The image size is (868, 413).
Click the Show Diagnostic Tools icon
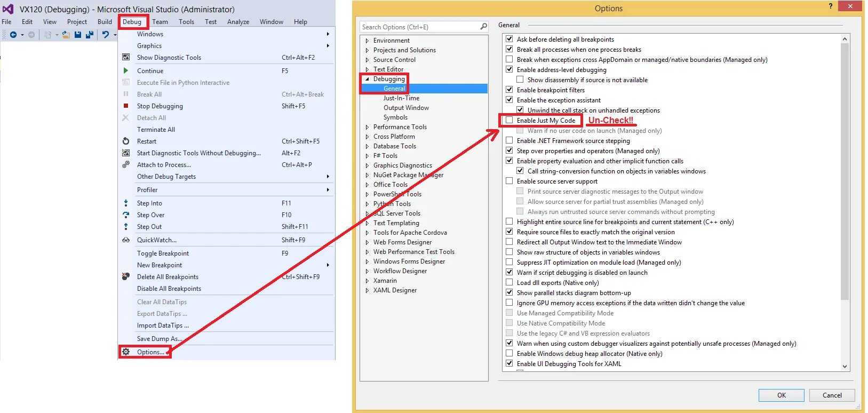pyautogui.click(x=126, y=57)
